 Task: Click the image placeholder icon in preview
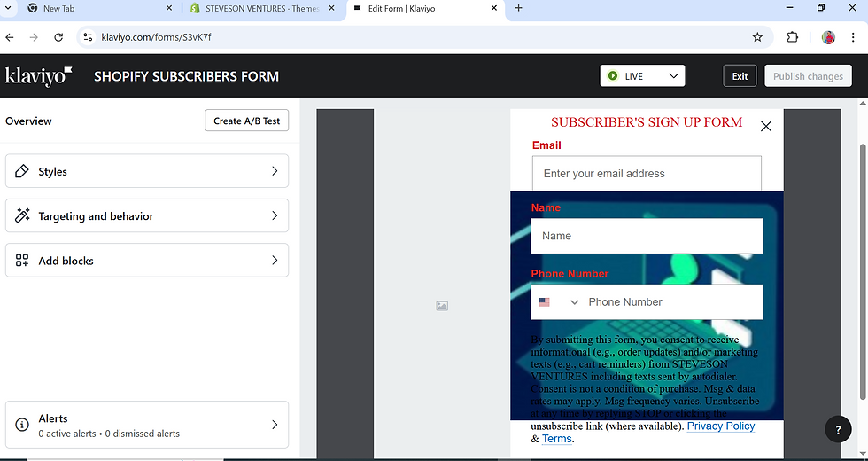(442, 306)
